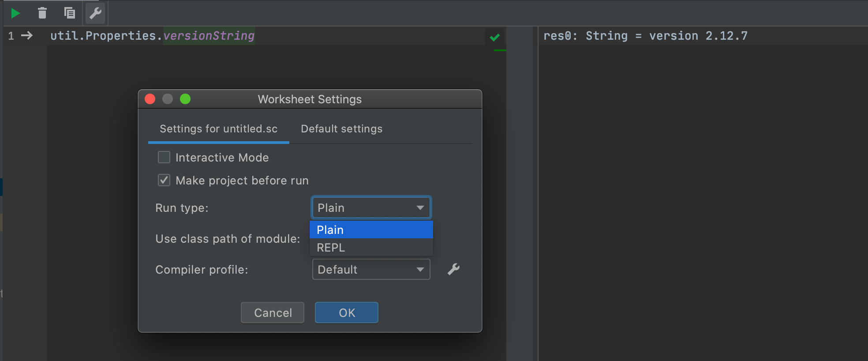Viewport: 868px width, 361px height.
Task: Run the worksheet with green play icon
Action: [15, 13]
